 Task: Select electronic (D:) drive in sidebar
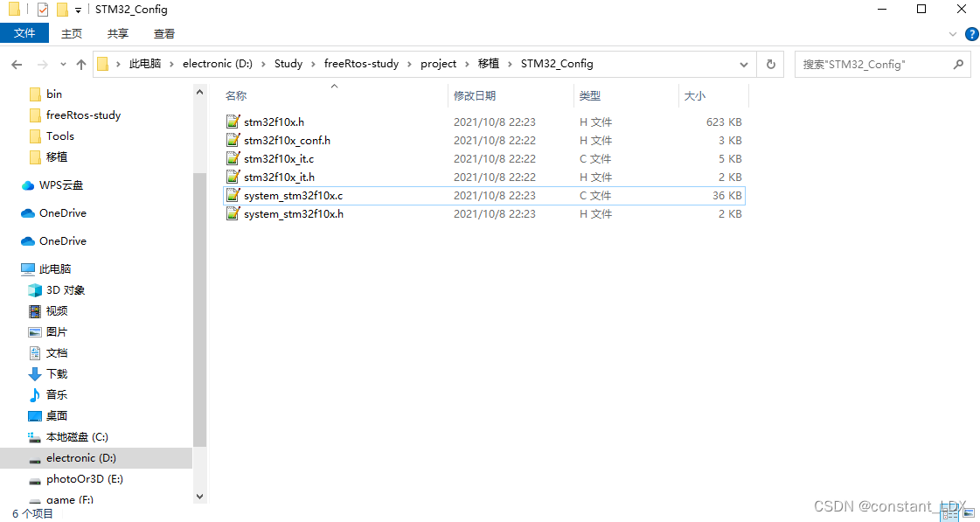pyautogui.click(x=96, y=458)
